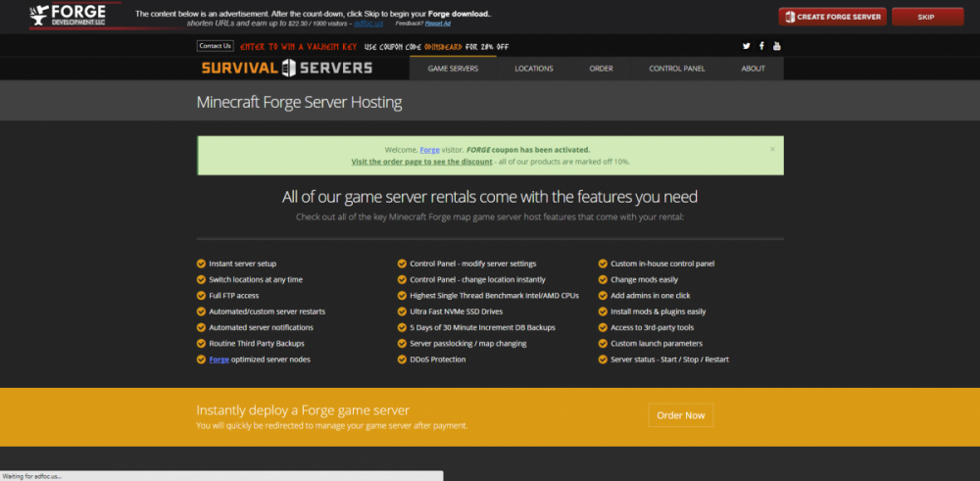This screenshot has width=980, height=481.
Task: Click checkmark icon beside Instant server setup
Action: click(x=201, y=264)
